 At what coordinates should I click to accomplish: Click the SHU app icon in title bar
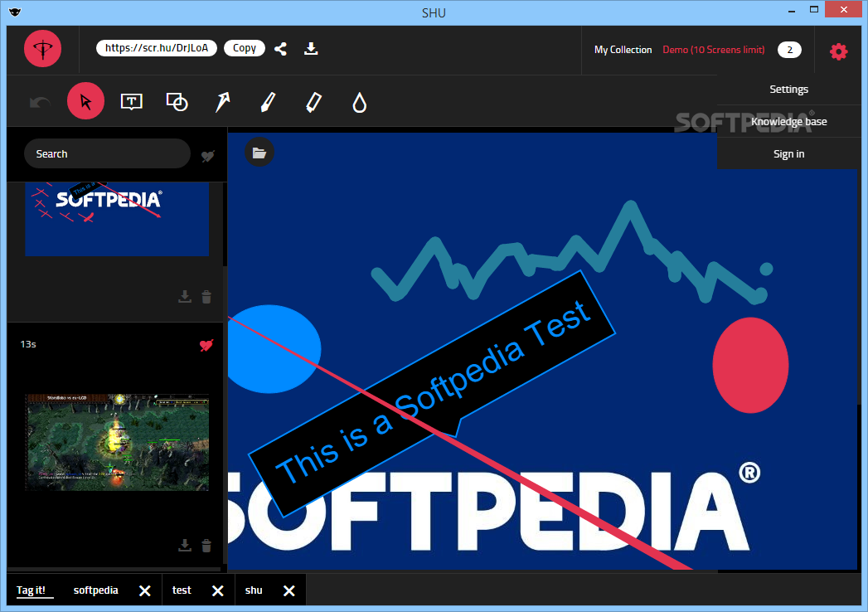click(15, 12)
